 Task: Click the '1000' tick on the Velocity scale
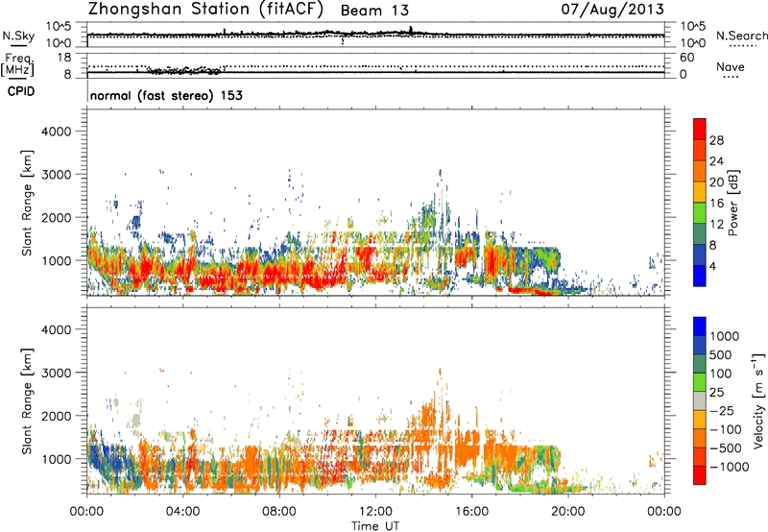[x=725, y=336]
